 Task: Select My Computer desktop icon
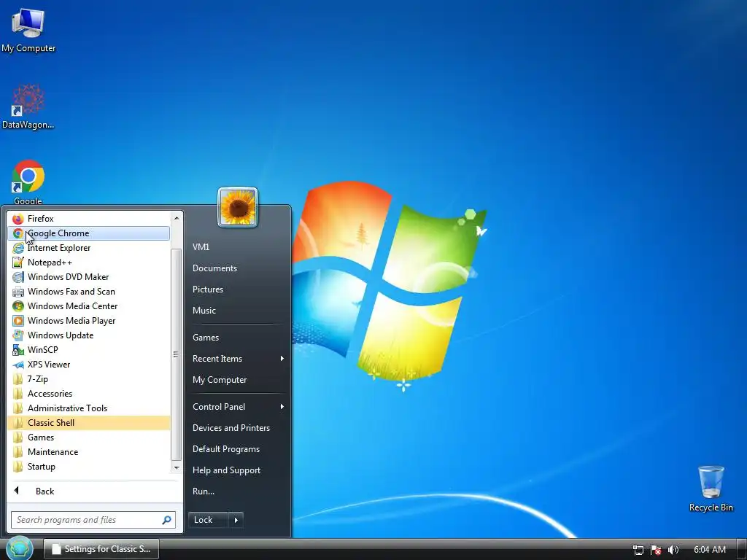pos(28,31)
